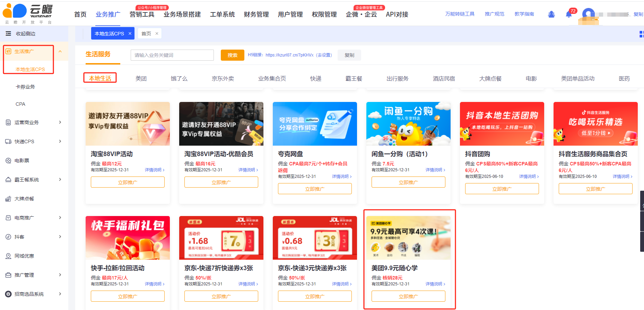Select the 电影 category tab
The height and width of the screenshot is (310, 644).
(531, 79)
